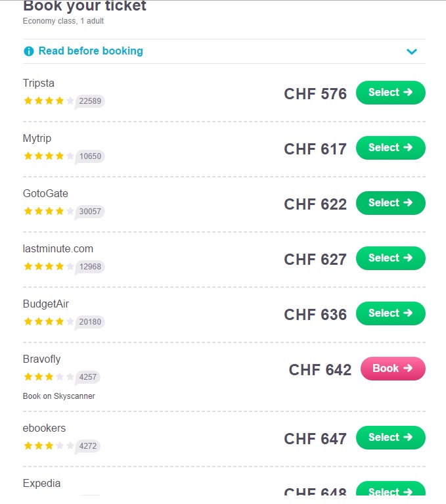This screenshot has width=446, height=504.
Task: Select the Mytrip CHF 617 offer
Action: [x=390, y=148]
